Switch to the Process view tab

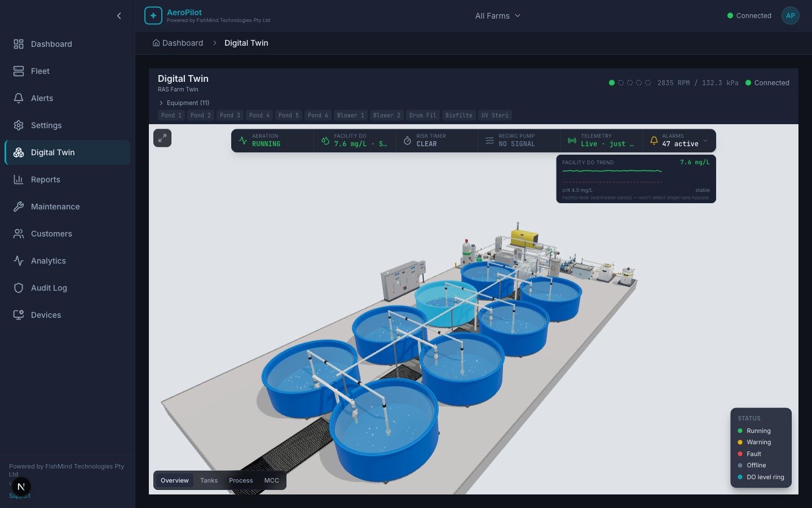tap(241, 480)
